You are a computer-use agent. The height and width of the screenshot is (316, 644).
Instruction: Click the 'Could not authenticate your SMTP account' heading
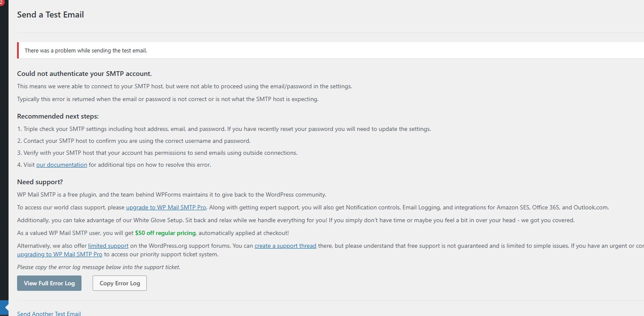pos(84,74)
